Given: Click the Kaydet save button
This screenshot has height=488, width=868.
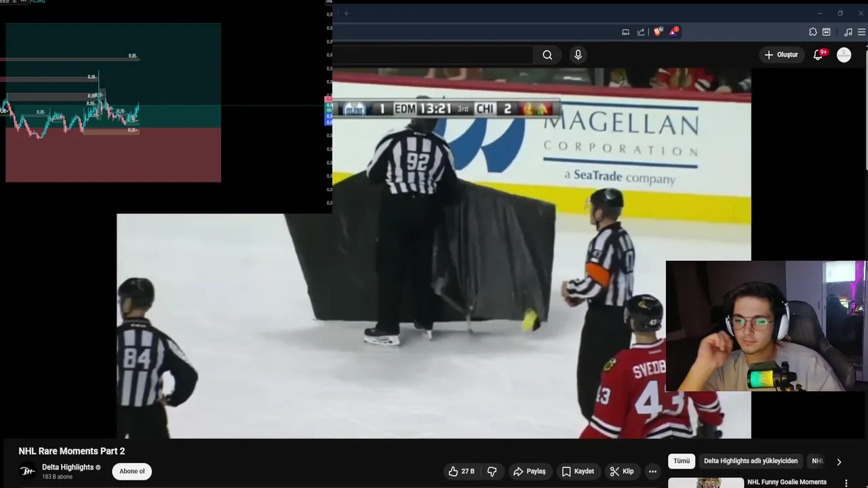Looking at the screenshot, I should pyautogui.click(x=578, y=471).
